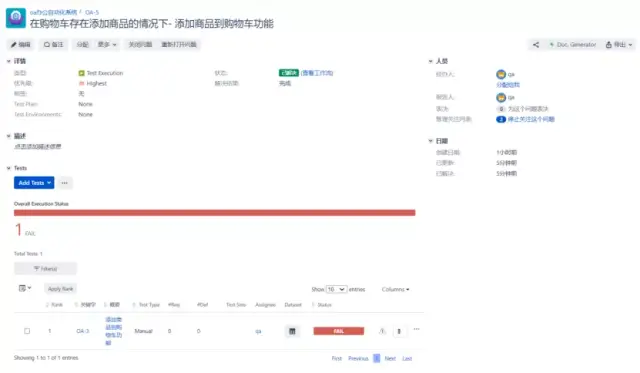Click the green status badge
The image size is (640, 373).
tap(289, 73)
